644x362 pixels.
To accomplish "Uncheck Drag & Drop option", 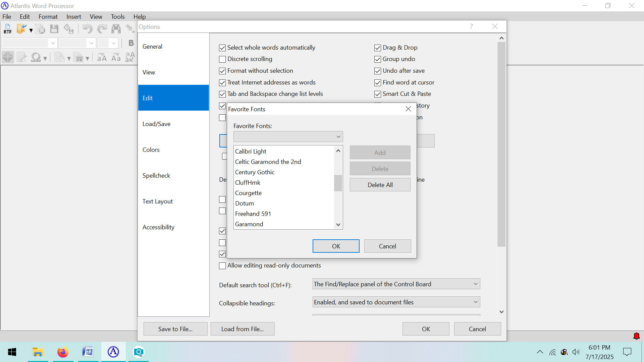I will (378, 48).
